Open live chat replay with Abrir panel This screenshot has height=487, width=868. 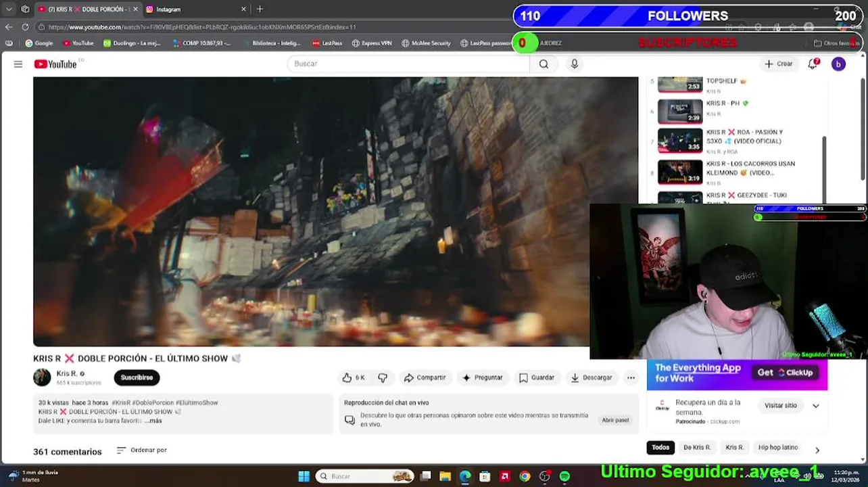click(615, 420)
